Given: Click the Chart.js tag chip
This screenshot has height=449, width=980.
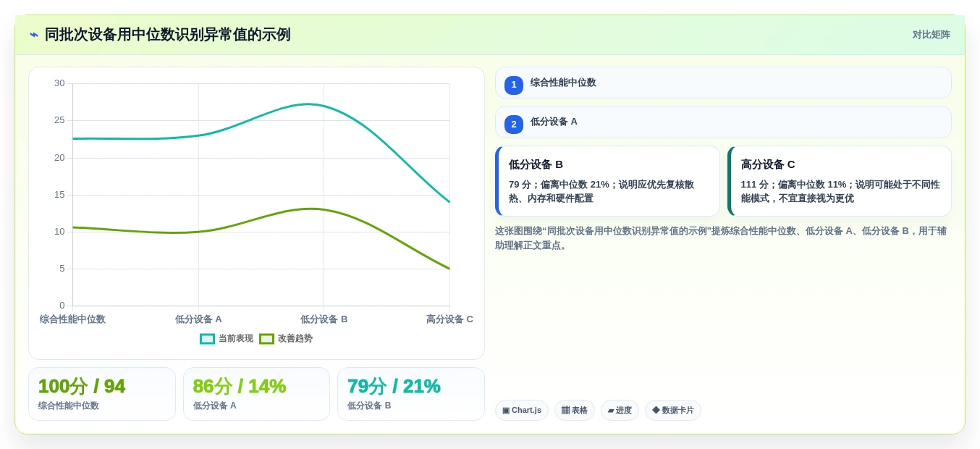Looking at the screenshot, I should (x=522, y=410).
